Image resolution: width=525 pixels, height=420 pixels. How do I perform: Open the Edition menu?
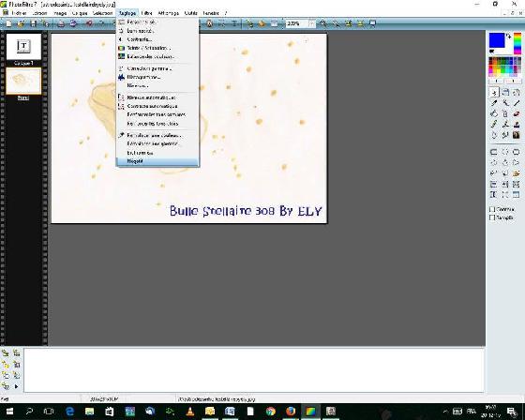[39, 13]
